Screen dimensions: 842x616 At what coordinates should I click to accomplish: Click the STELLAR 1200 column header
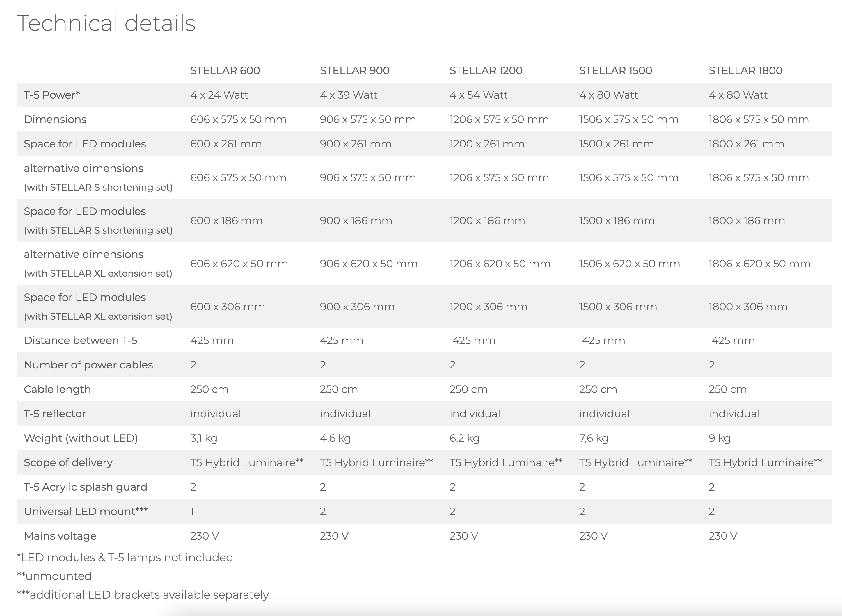pyautogui.click(x=486, y=70)
